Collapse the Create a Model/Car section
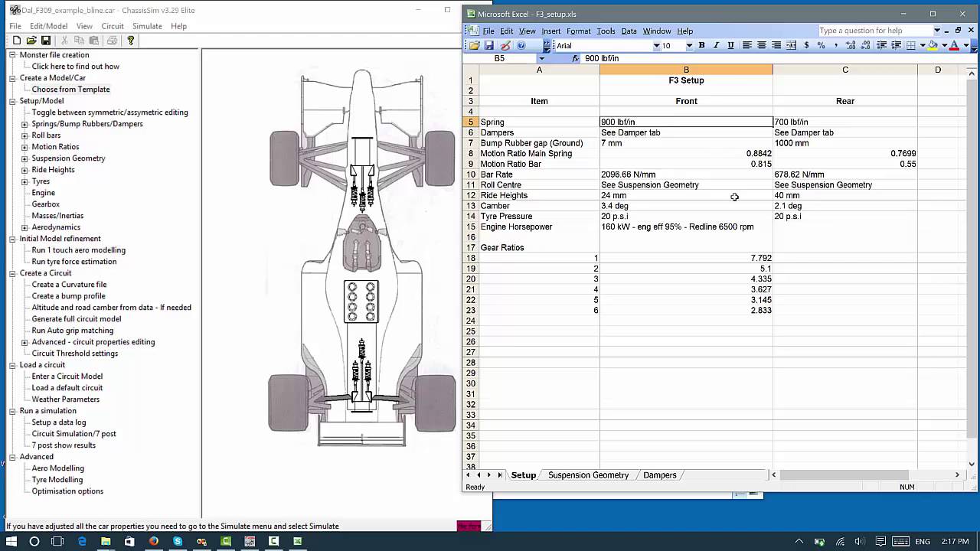Screen dimensions: 980x551 click(x=12, y=78)
